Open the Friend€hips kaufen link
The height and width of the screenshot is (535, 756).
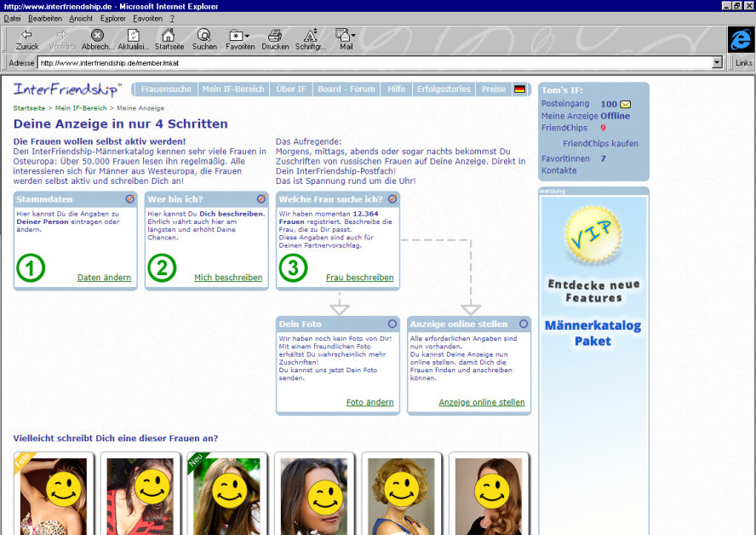[600, 143]
